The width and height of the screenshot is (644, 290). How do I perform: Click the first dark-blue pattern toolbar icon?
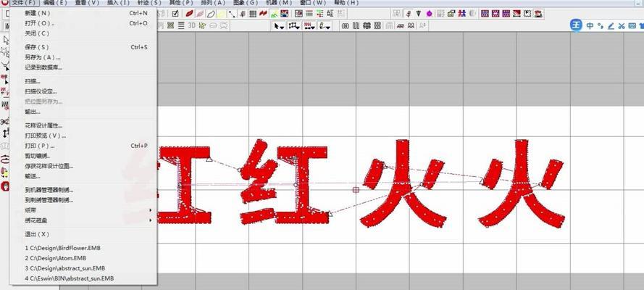(485, 13)
